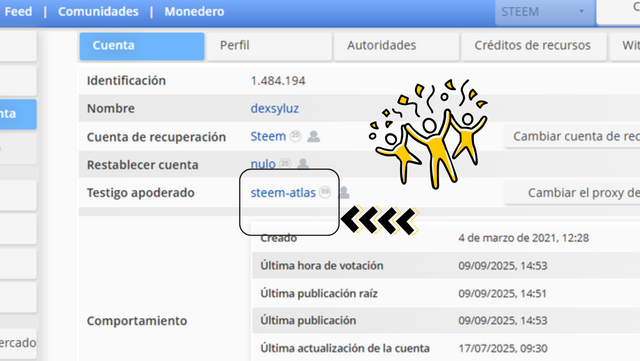Click the reputation badge next to Steem
Image resolution: width=640 pixels, height=361 pixels.
click(x=296, y=136)
